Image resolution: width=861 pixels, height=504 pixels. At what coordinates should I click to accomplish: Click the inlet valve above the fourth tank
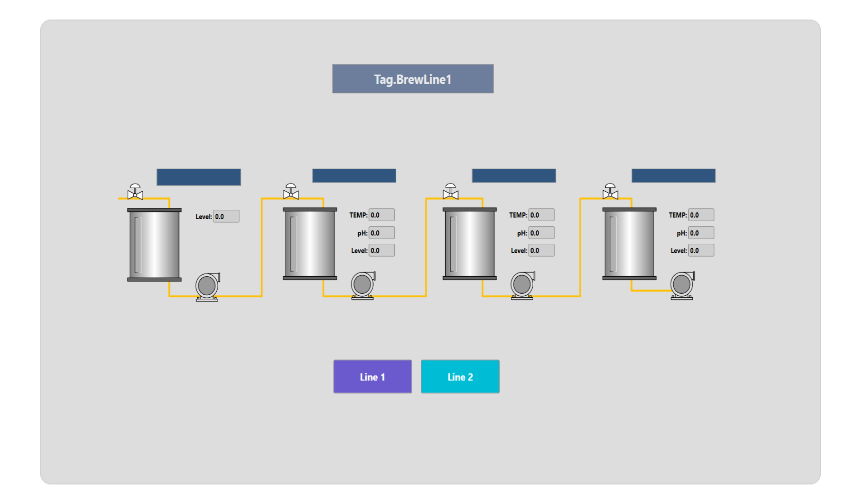point(610,192)
